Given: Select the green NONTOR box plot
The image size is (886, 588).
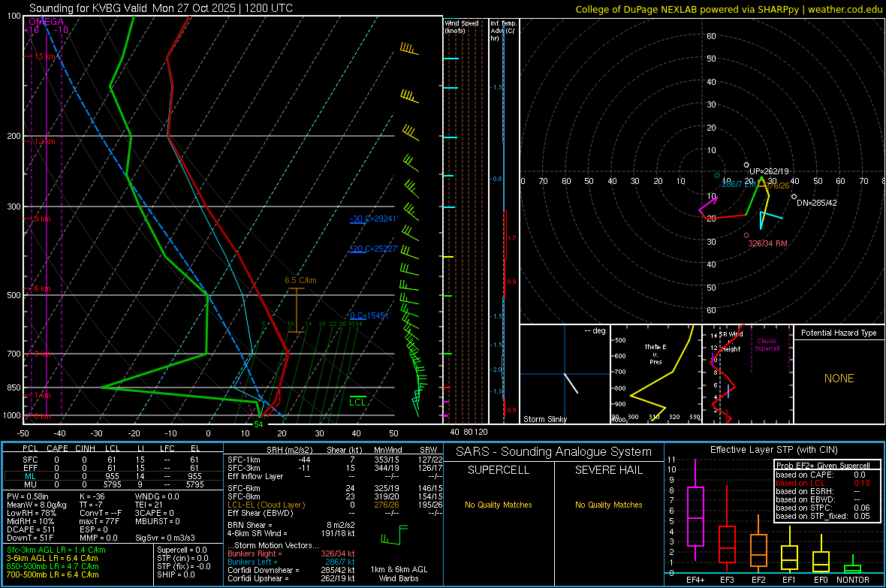Looking at the screenshot, I should tap(852, 565).
